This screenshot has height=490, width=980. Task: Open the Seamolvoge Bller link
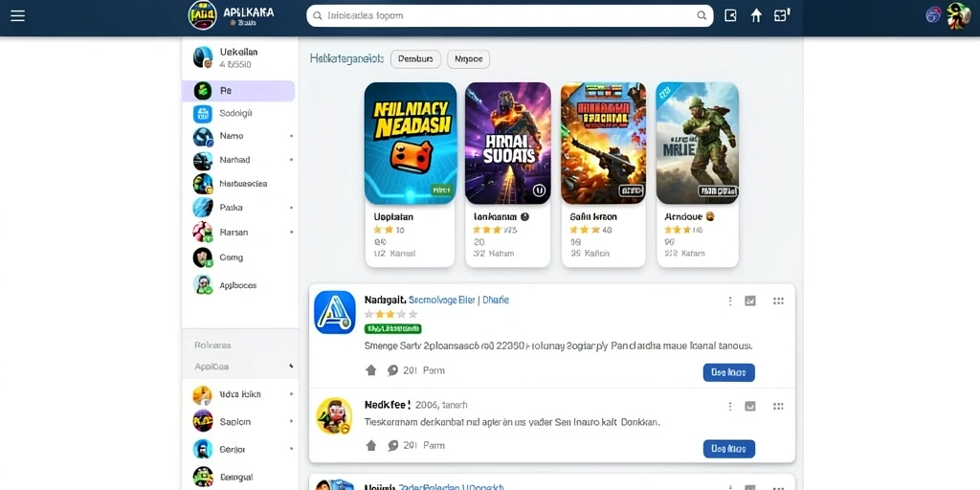tap(443, 300)
